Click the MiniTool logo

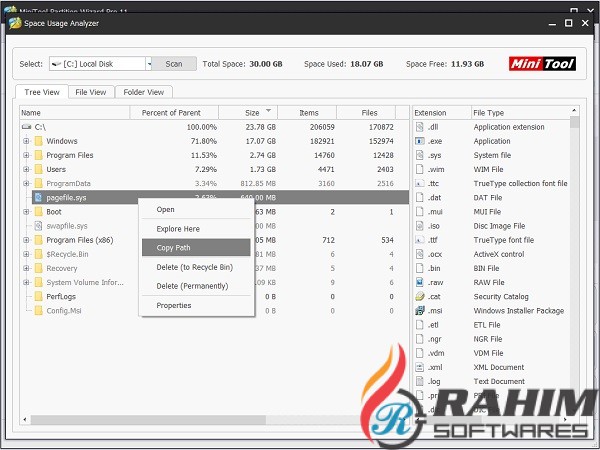[x=542, y=64]
